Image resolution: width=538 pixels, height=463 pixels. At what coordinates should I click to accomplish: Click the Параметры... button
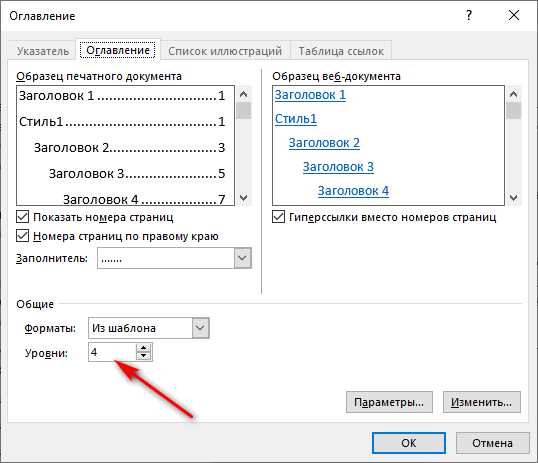click(389, 402)
